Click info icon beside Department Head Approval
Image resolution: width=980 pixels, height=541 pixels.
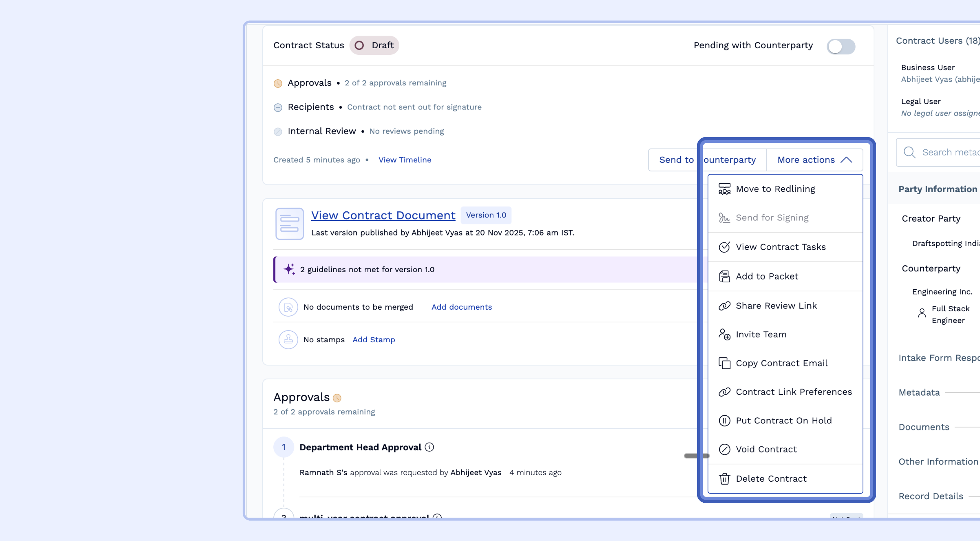[430, 447]
